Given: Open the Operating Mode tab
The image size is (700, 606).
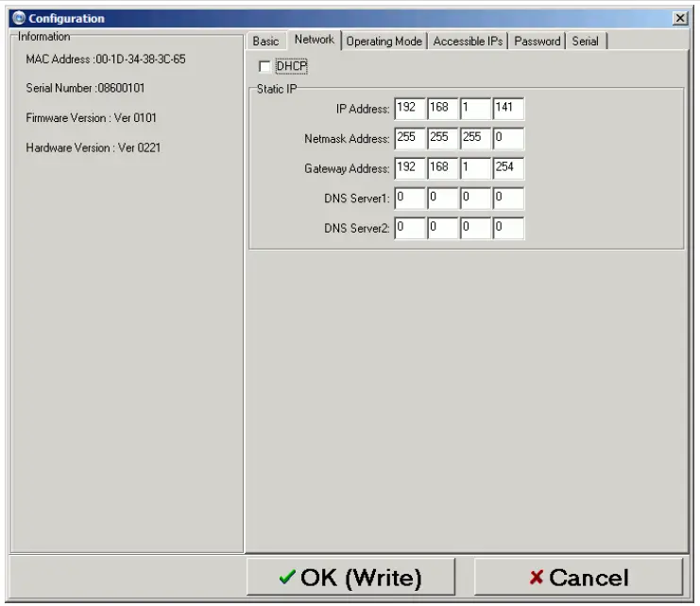Looking at the screenshot, I should tap(384, 41).
